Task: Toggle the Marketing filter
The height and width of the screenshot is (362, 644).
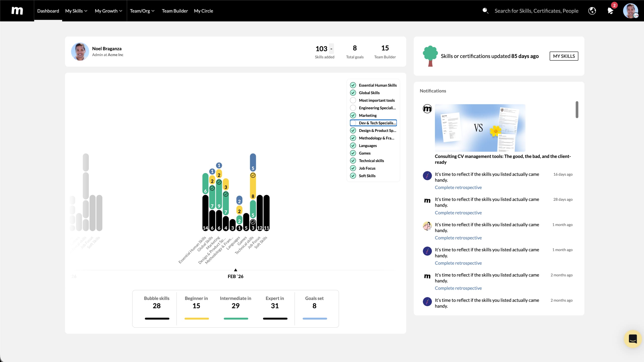Action: click(353, 115)
